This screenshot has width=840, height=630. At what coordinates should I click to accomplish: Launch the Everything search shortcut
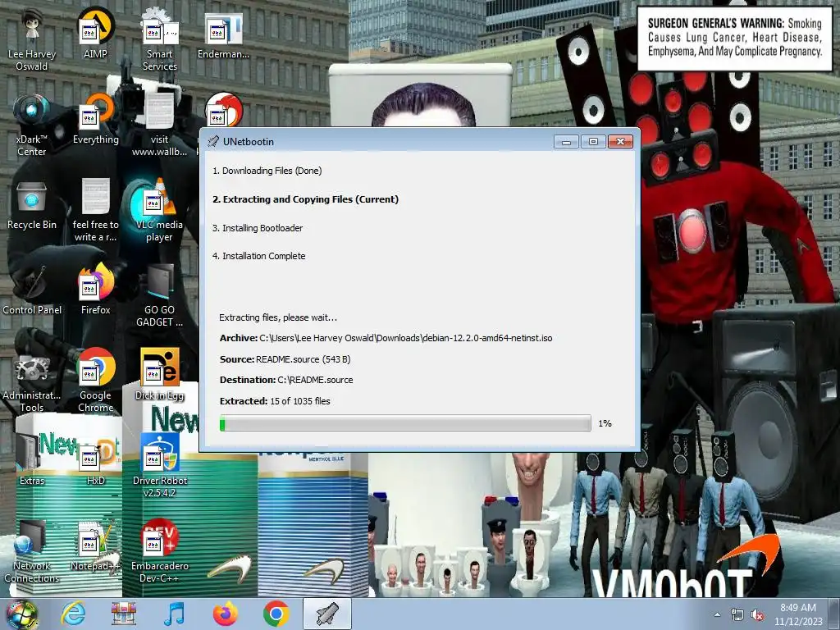[95, 118]
